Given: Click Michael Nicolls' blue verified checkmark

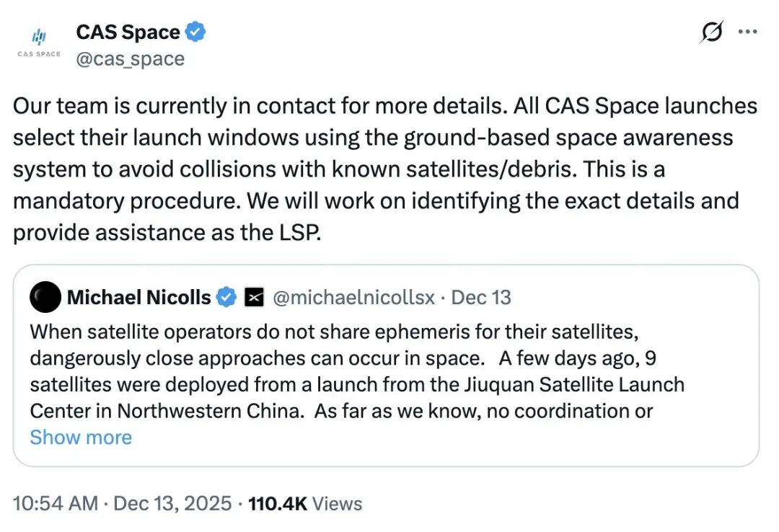Looking at the screenshot, I should point(227,296).
